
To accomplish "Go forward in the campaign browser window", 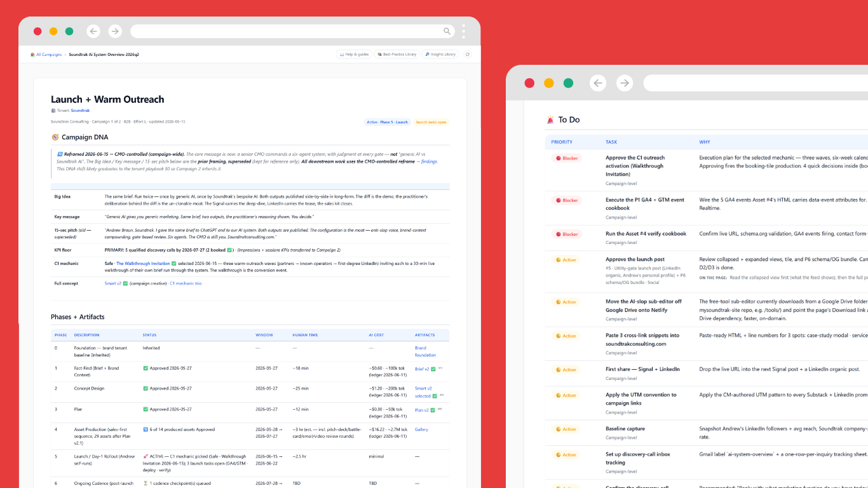I will [x=114, y=31].
